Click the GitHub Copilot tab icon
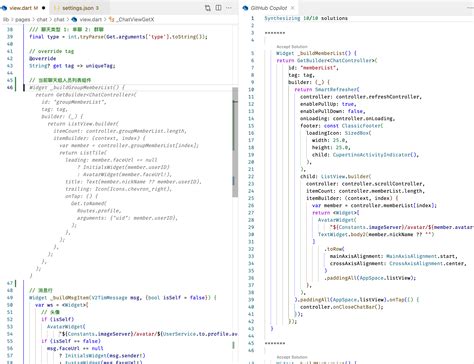The width and height of the screenshot is (474, 364). pos(246,8)
